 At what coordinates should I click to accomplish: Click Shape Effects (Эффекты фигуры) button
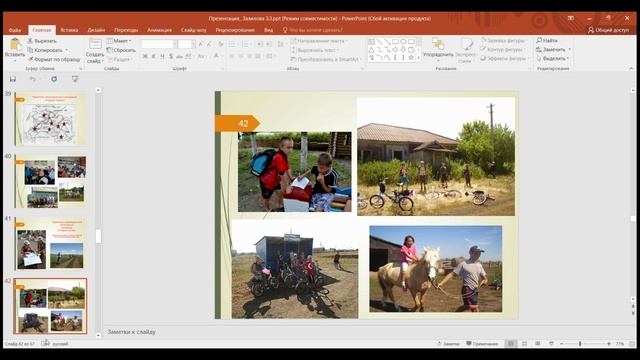click(504, 58)
